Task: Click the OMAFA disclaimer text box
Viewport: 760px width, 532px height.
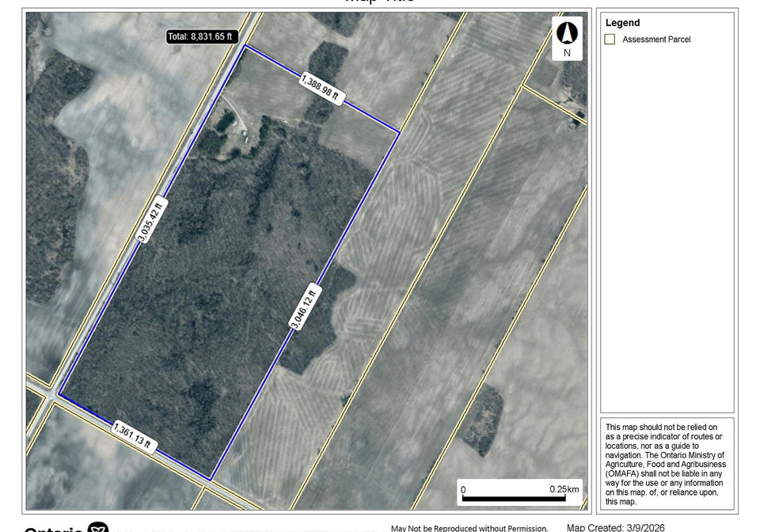Action: [667, 464]
